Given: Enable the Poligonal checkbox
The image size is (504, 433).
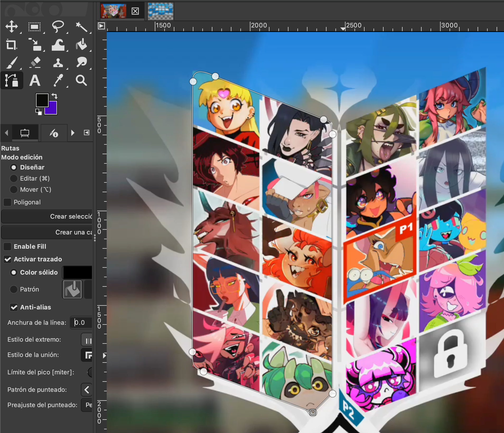Looking at the screenshot, I should [x=7, y=202].
